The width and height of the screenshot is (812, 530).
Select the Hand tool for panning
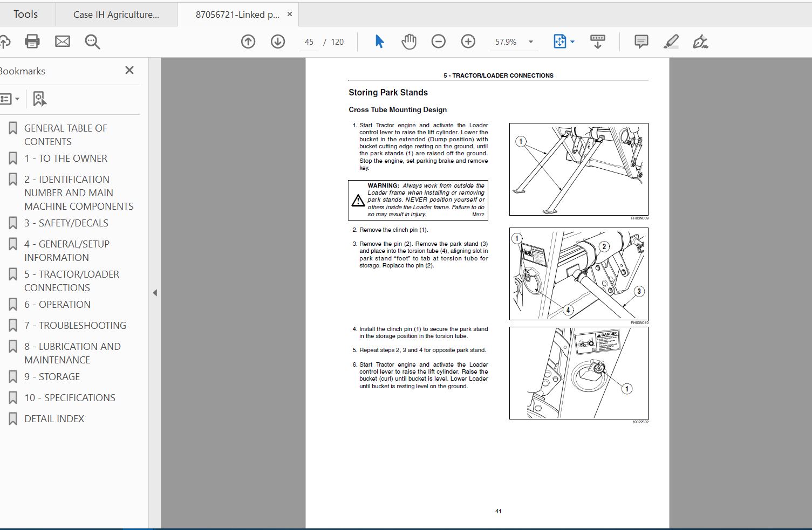tap(409, 41)
